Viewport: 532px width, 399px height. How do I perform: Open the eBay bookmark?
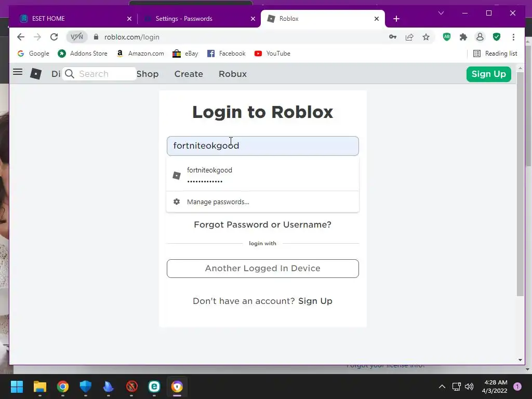point(185,54)
